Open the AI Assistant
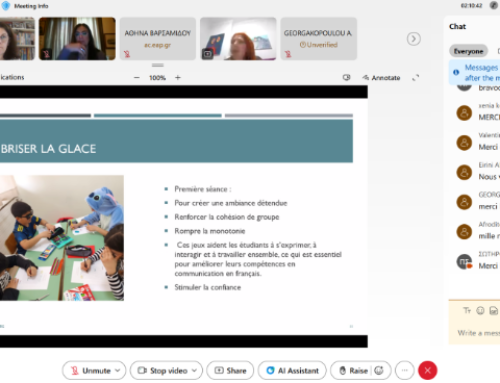The height and width of the screenshot is (383, 500). (x=292, y=370)
